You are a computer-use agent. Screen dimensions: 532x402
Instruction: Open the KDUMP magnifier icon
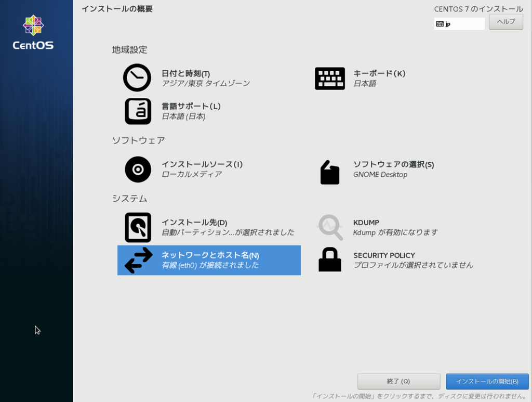(330, 227)
